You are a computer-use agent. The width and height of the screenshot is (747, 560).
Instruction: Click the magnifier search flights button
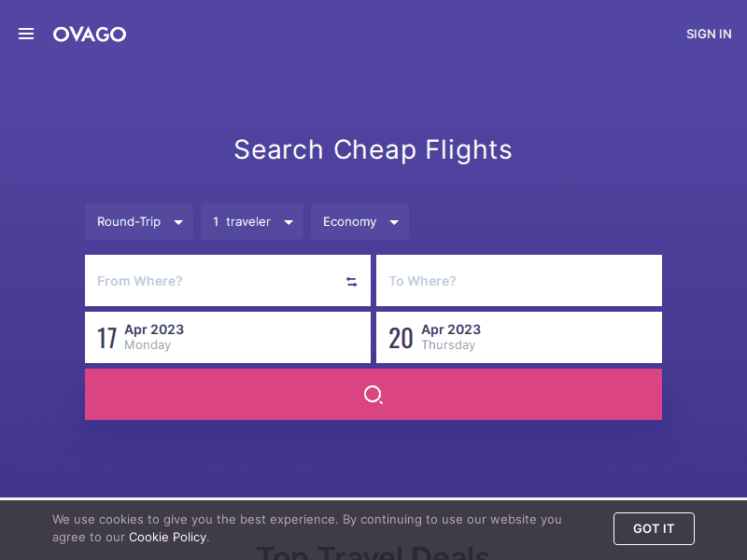click(x=373, y=395)
